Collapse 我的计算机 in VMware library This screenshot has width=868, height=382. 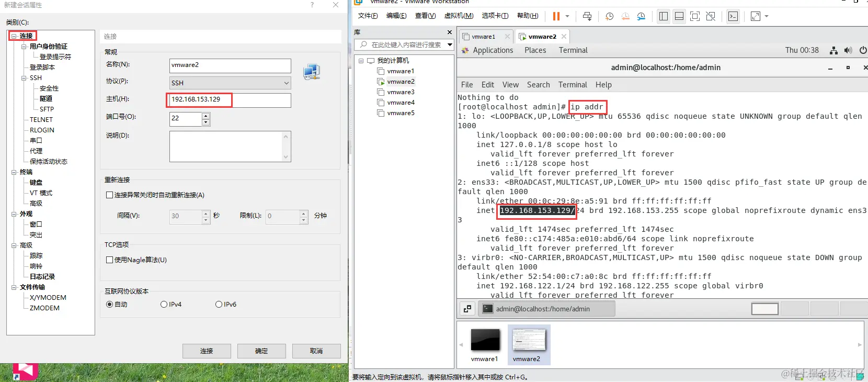[x=361, y=61]
